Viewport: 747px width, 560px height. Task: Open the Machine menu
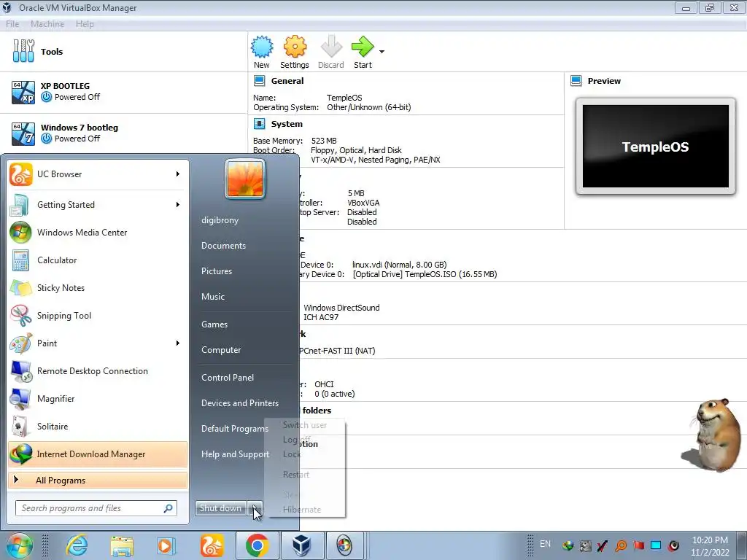coord(47,24)
